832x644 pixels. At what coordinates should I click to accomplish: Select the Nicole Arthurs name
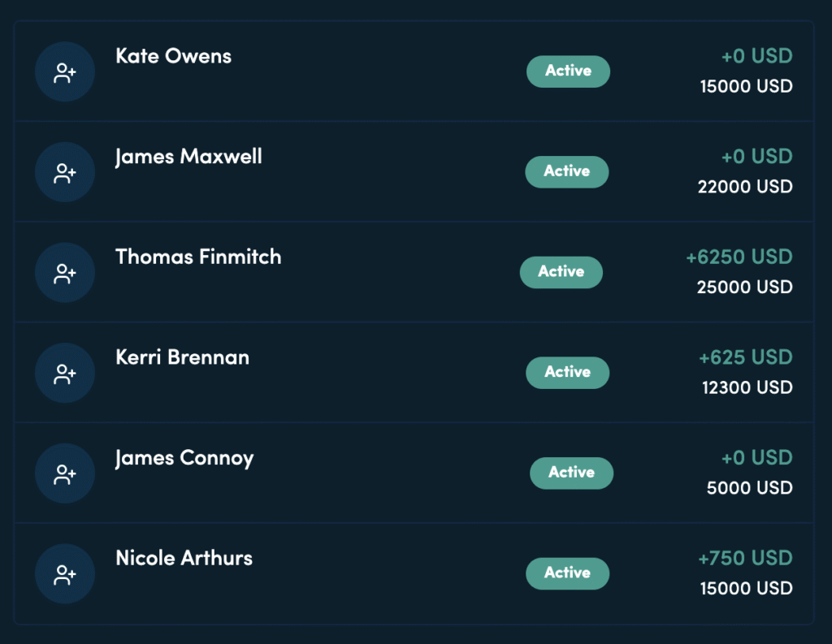pyautogui.click(x=184, y=559)
